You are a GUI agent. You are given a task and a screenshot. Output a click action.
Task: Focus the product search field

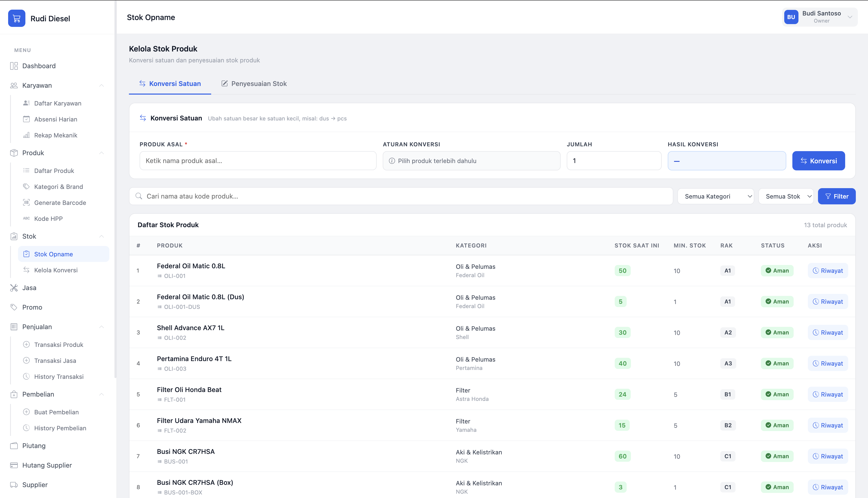point(401,196)
